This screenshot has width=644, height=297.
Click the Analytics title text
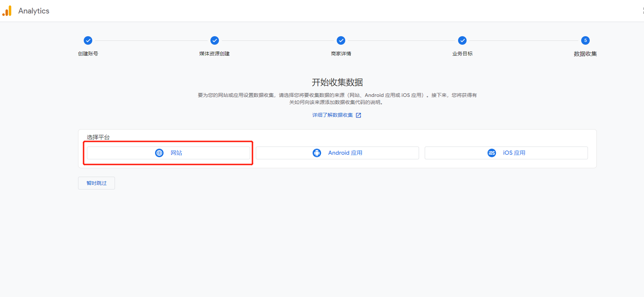coord(34,11)
